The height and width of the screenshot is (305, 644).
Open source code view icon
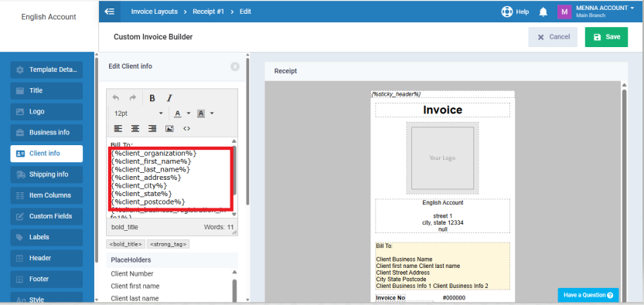pyautogui.click(x=186, y=129)
